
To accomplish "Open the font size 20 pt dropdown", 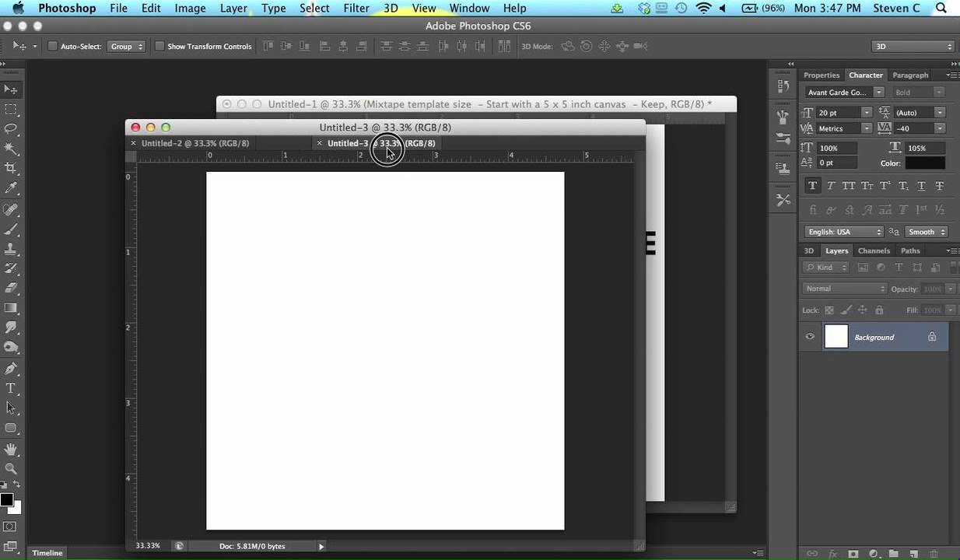I will (867, 113).
